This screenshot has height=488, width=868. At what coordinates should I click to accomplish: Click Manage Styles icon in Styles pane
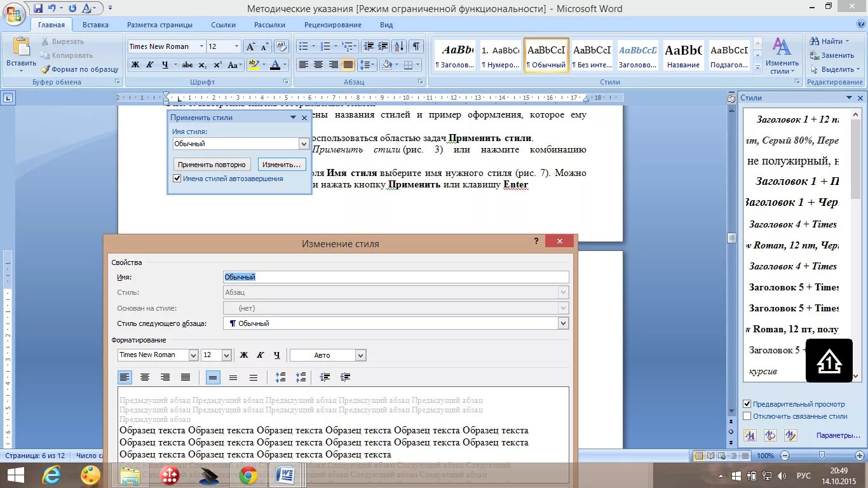coord(790,435)
